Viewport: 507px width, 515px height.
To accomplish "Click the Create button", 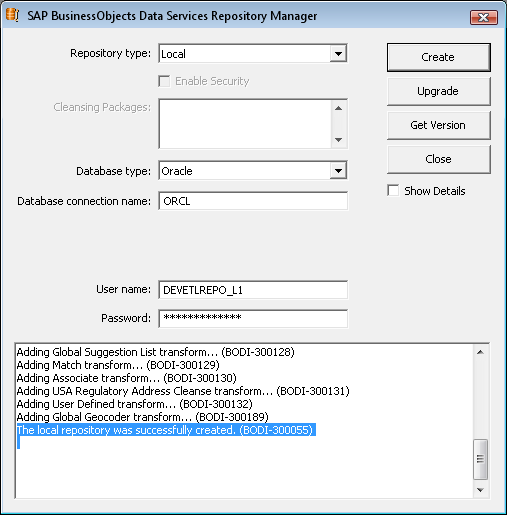I will coord(439,57).
